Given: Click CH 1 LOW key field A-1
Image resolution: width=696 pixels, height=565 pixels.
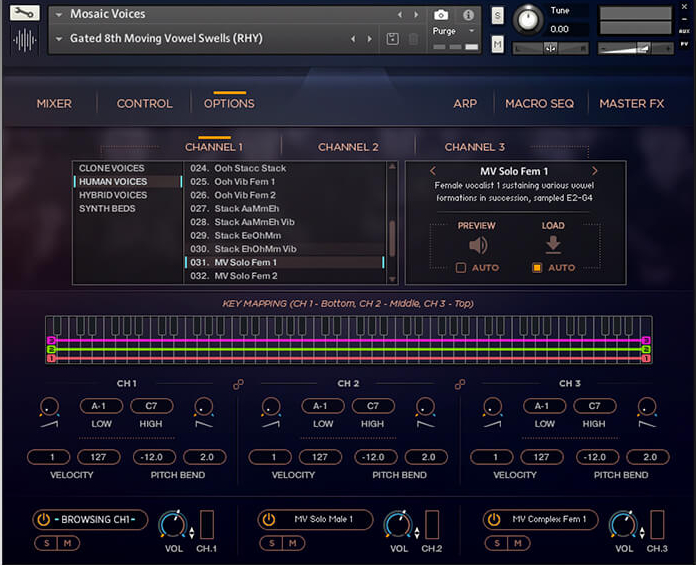Looking at the screenshot, I should 101,406.
